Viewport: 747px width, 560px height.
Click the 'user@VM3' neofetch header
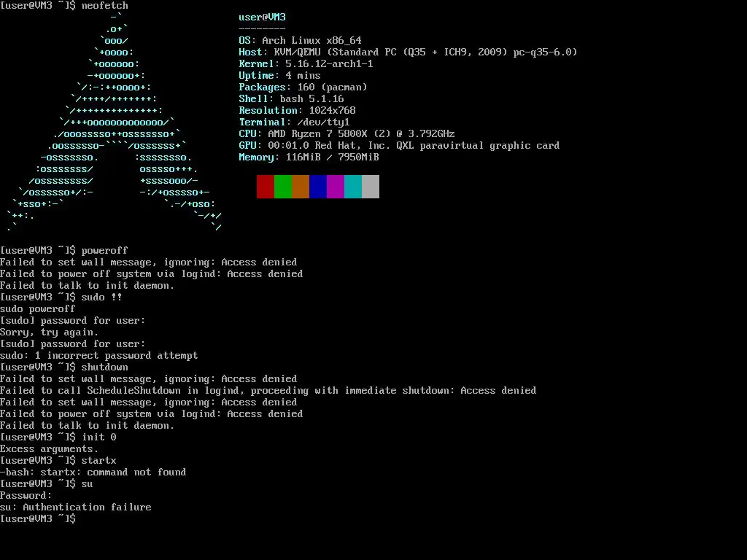[x=262, y=17]
